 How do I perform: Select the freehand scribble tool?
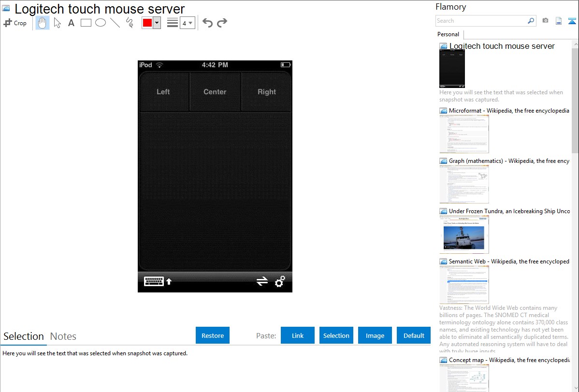point(130,23)
